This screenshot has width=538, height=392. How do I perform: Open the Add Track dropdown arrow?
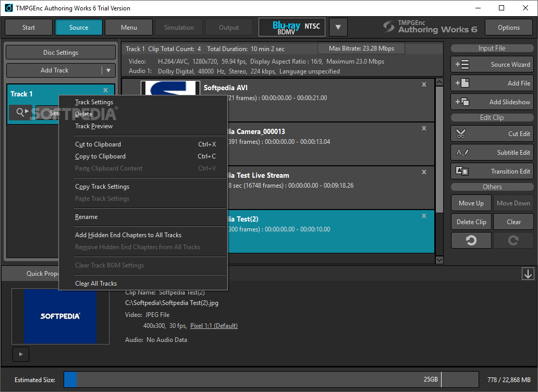coord(108,70)
